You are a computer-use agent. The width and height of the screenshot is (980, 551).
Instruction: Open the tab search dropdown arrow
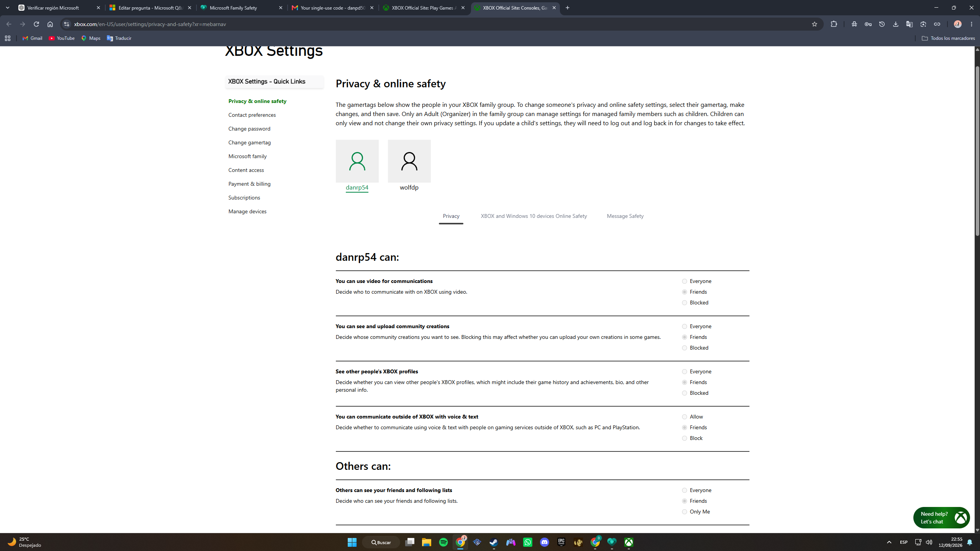coord(8,8)
